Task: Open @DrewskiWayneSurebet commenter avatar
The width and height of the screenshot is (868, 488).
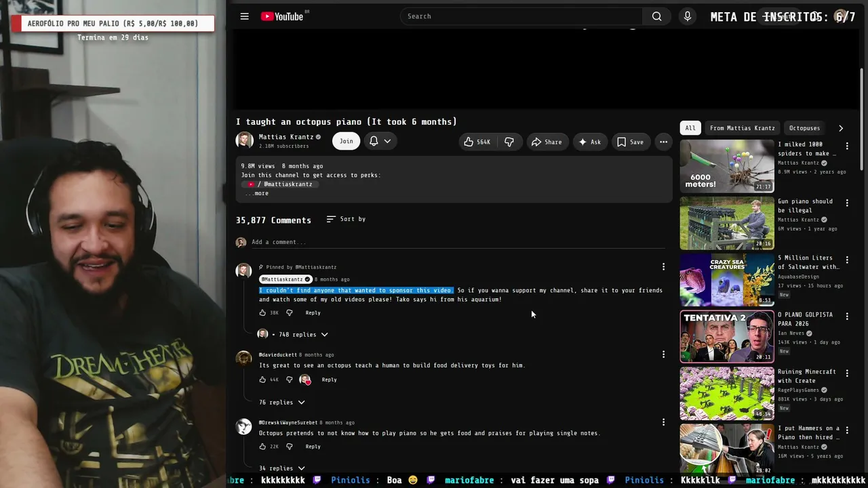Action: pos(243,426)
